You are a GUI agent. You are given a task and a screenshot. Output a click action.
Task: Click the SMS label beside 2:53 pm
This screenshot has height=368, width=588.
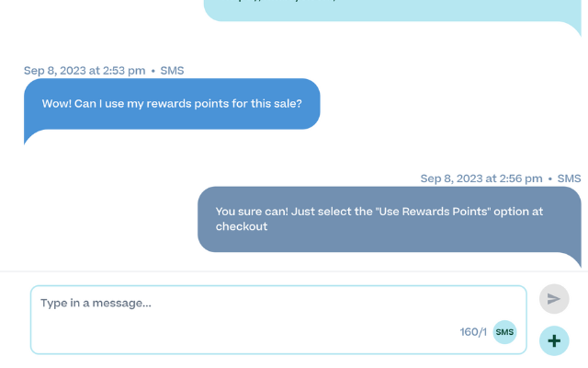pos(172,70)
